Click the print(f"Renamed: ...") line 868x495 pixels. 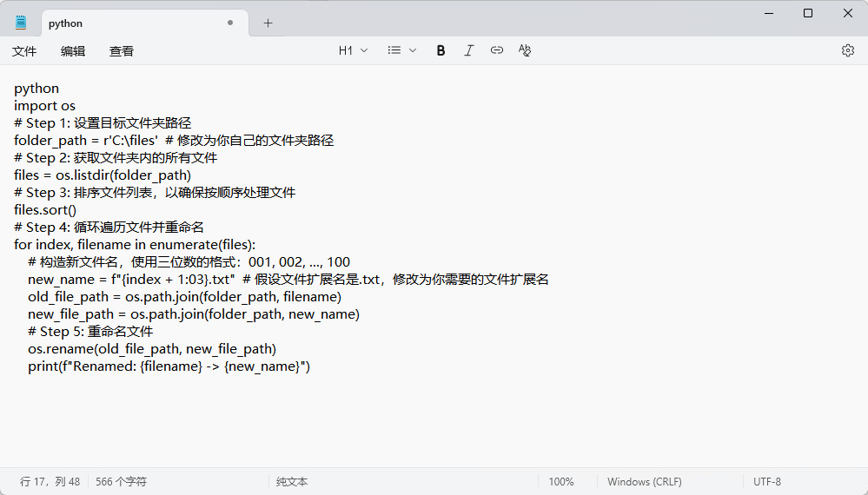point(169,366)
